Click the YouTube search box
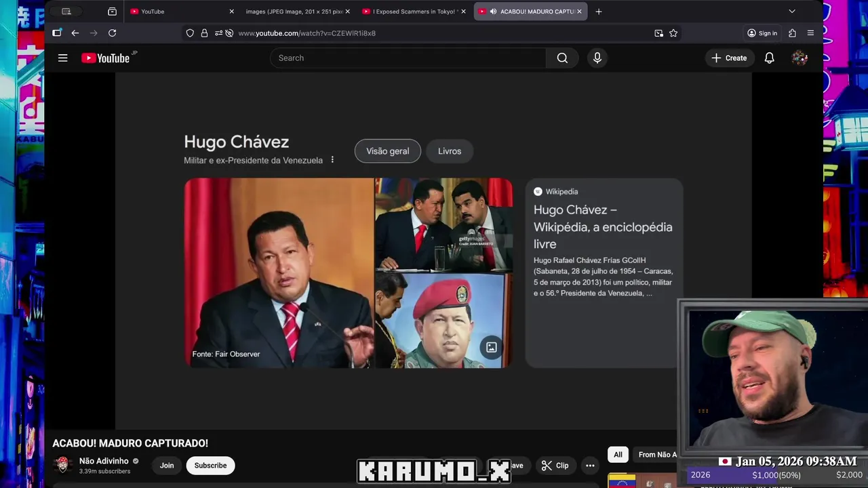The height and width of the screenshot is (488, 868). 408,58
